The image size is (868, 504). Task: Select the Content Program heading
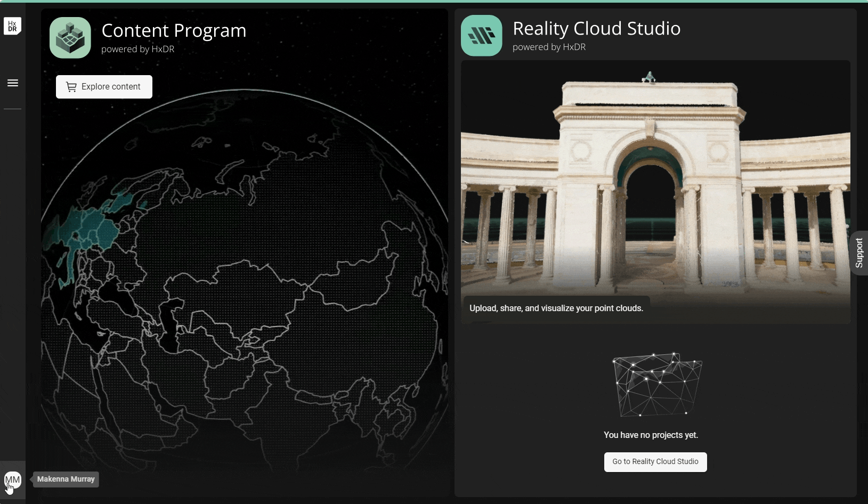[x=174, y=31]
